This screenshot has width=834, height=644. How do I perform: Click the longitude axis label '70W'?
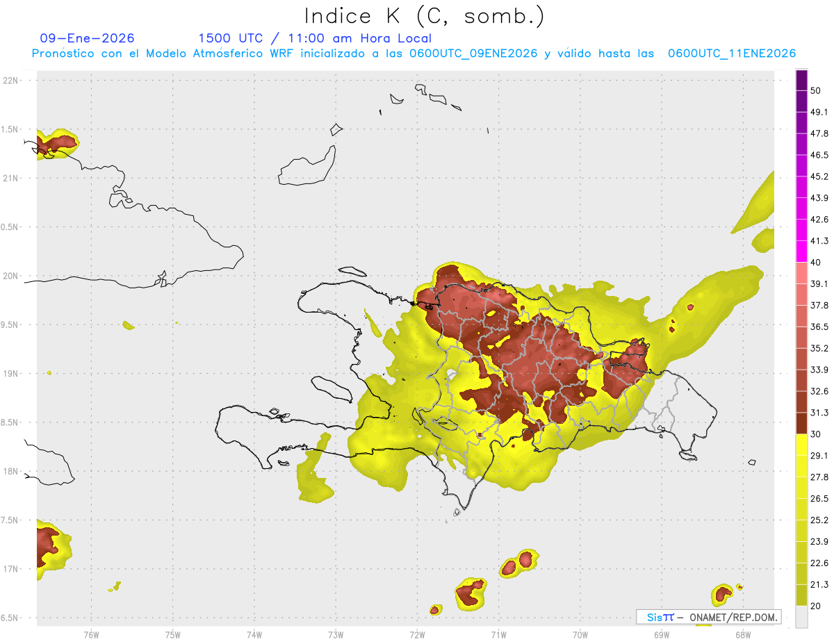click(x=580, y=634)
